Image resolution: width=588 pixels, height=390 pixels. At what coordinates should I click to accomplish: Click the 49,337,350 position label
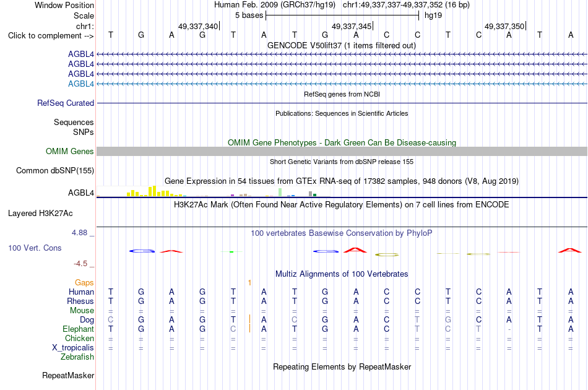[504, 26]
